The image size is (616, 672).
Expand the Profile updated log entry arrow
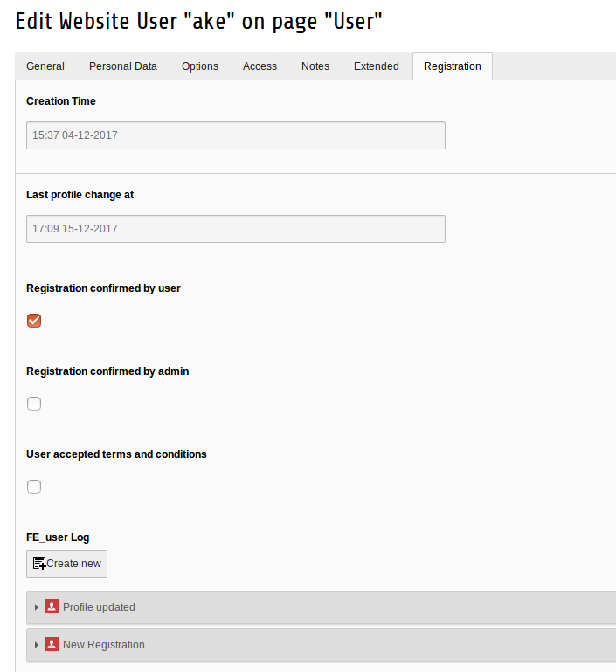37,607
